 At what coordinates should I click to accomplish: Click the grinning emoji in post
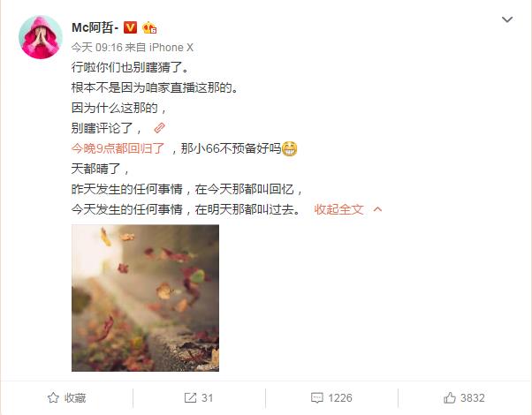pyautogui.click(x=289, y=148)
